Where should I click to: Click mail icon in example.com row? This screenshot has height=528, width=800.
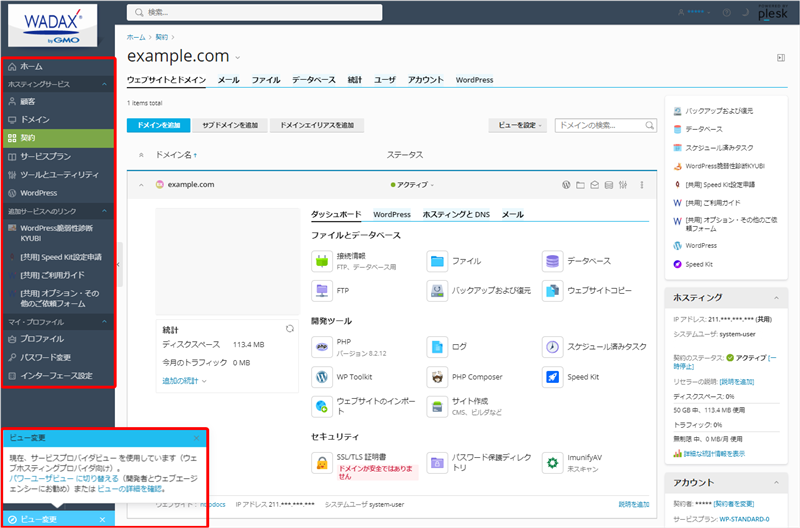(x=594, y=185)
